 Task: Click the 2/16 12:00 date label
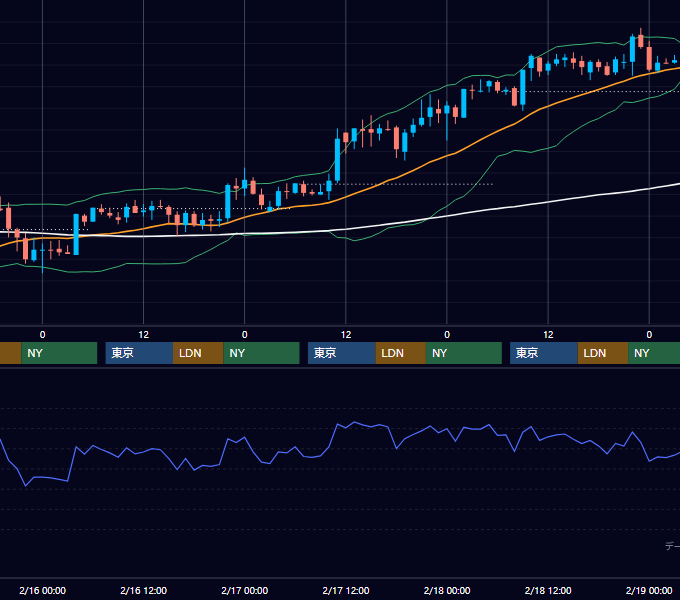pyautogui.click(x=144, y=590)
